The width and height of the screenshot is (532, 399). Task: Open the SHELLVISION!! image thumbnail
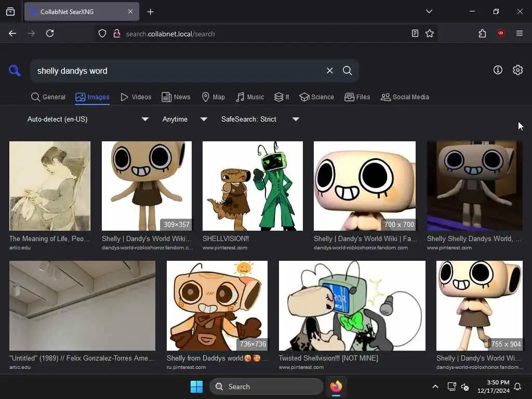point(253,186)
